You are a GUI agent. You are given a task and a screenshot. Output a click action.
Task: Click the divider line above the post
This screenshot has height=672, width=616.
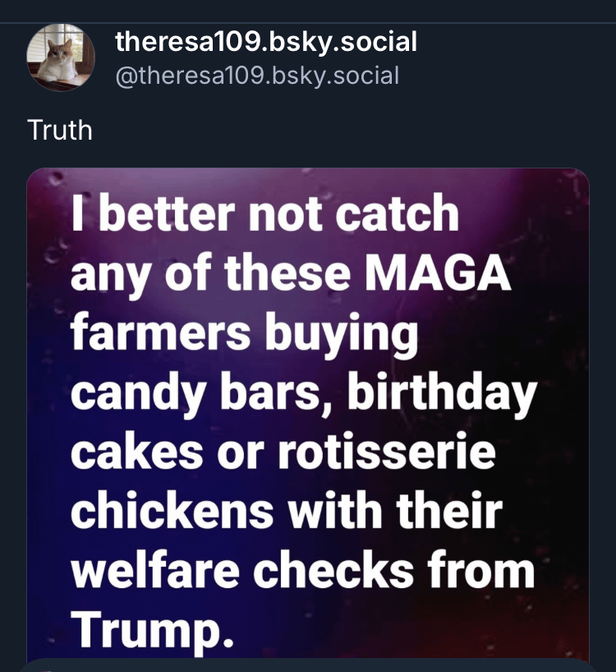pos(307,23)
